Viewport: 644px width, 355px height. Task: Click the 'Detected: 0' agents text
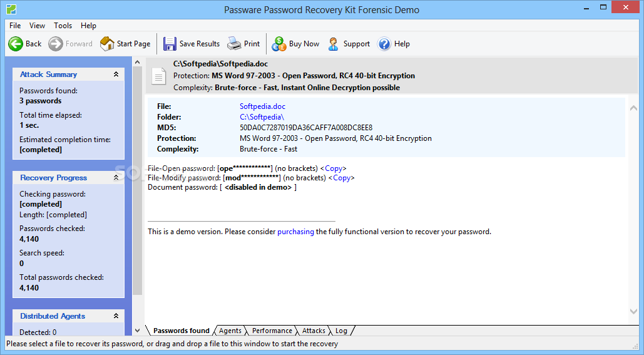[38, 332]
